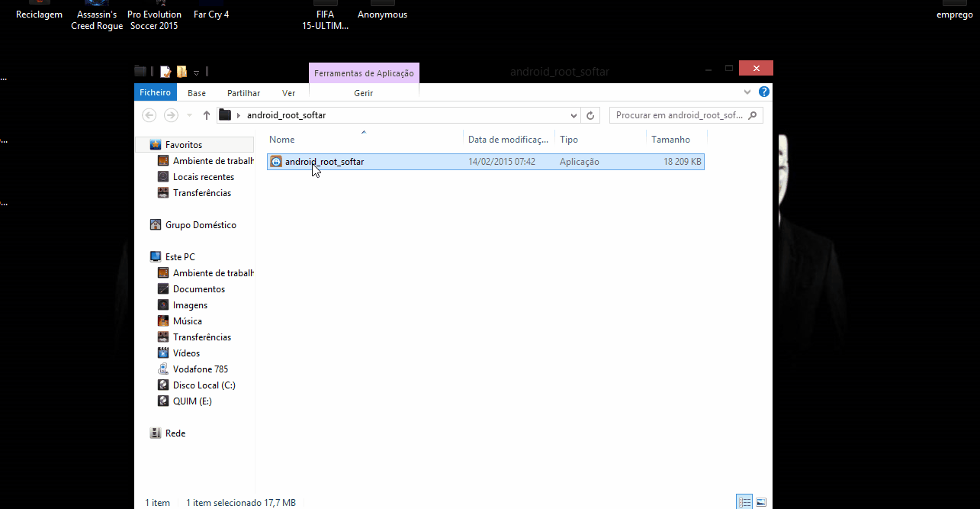
Task: Click the search field Procurar em android_root_softar
Action: [x=678, y=115]
